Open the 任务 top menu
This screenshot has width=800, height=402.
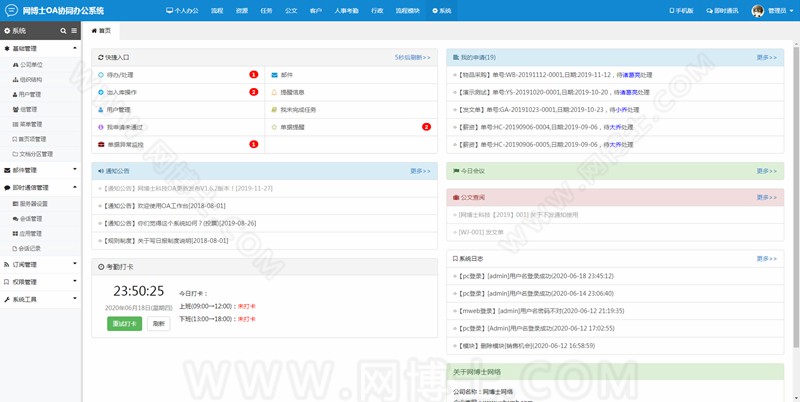266,11
